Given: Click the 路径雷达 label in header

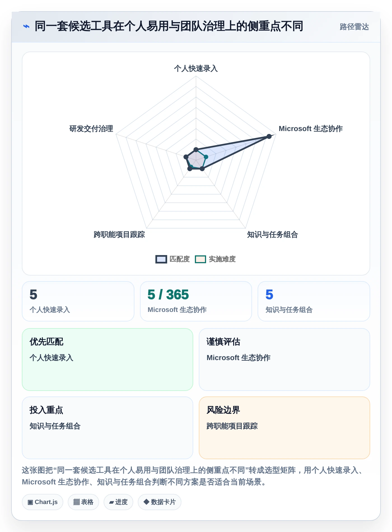Looking at the screenshot, I should click(x=354, y=27).
